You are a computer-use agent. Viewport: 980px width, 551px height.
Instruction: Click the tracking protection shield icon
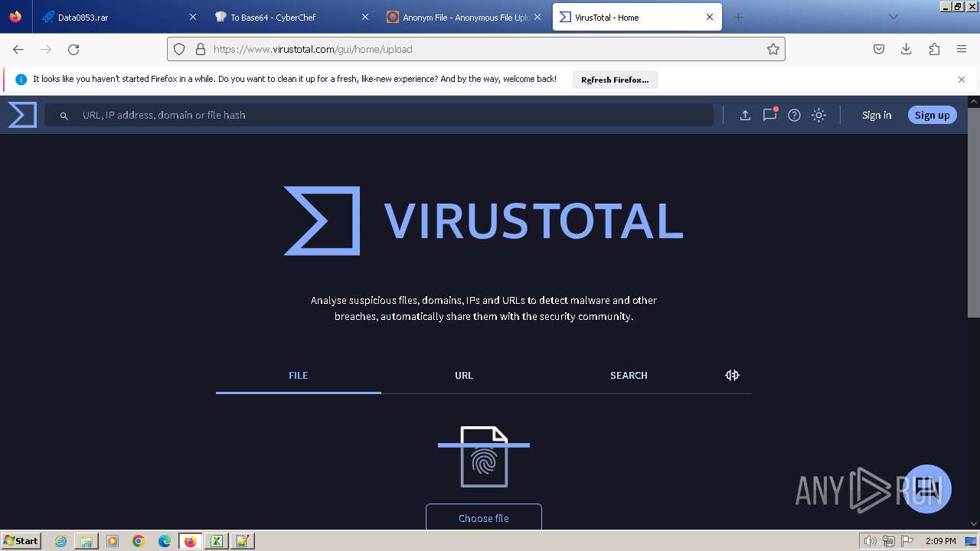179,49
